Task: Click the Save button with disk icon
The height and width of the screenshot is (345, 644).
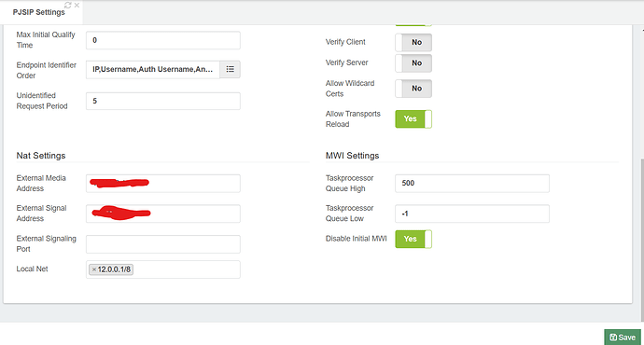Action: [x=623, y=338]
